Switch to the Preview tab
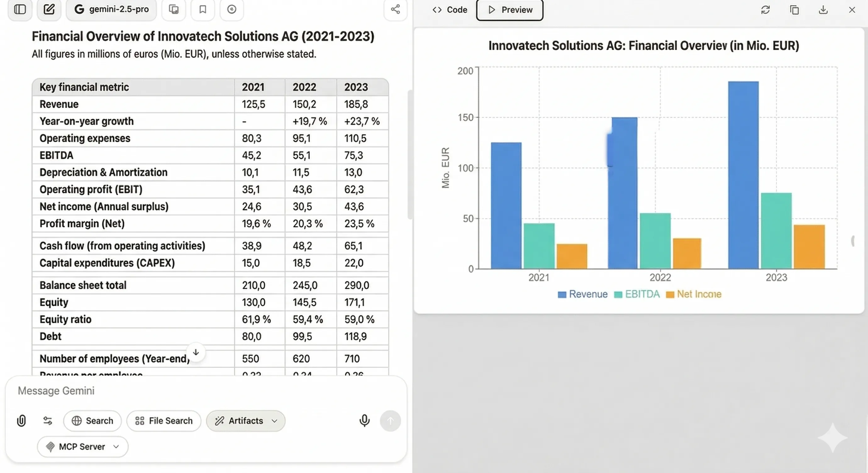 pos(510,10)
